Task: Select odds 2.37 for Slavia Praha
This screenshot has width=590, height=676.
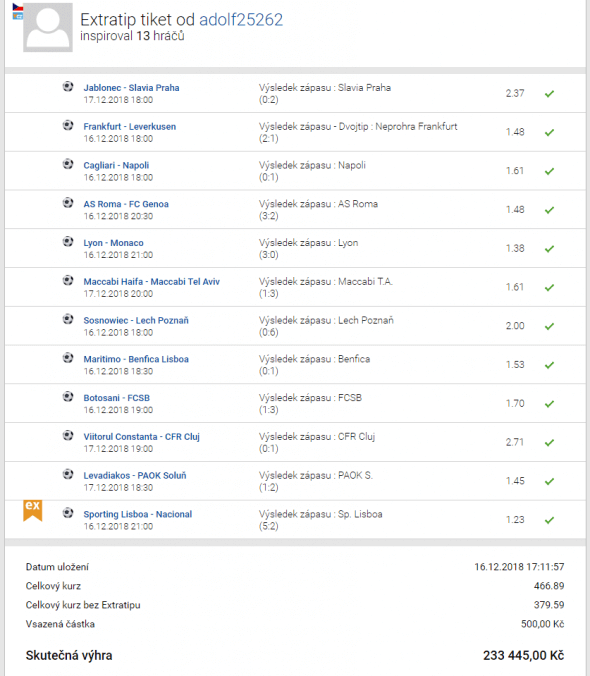Action: coord(515,93)
